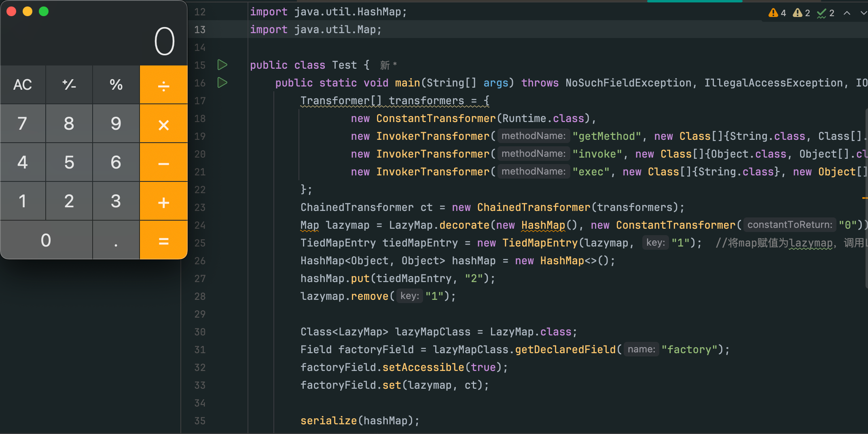Screen dimensions: 868x434
Task: Tap the 4 key on Calculator
Action: coord(23,162)
